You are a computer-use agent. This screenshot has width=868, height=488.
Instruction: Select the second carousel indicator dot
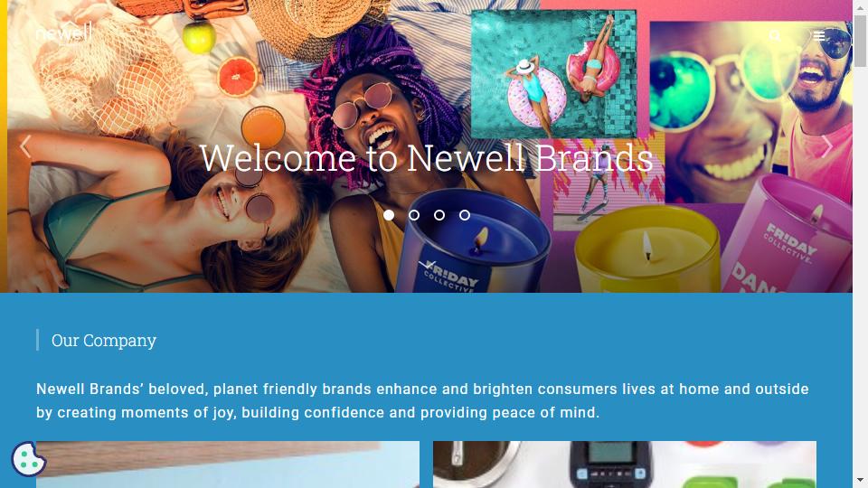(x=414, y=215)
